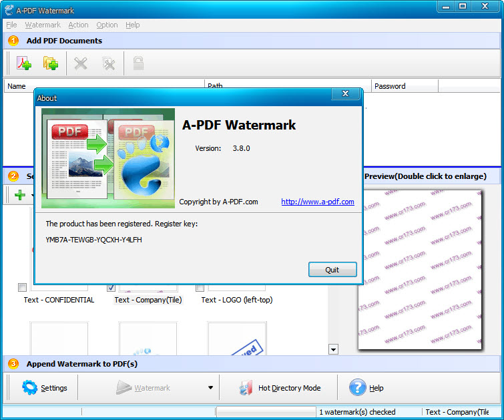Maximize the A-PDF Watermark window
Screen dimensions: 504x420
[x=463, y=7]
